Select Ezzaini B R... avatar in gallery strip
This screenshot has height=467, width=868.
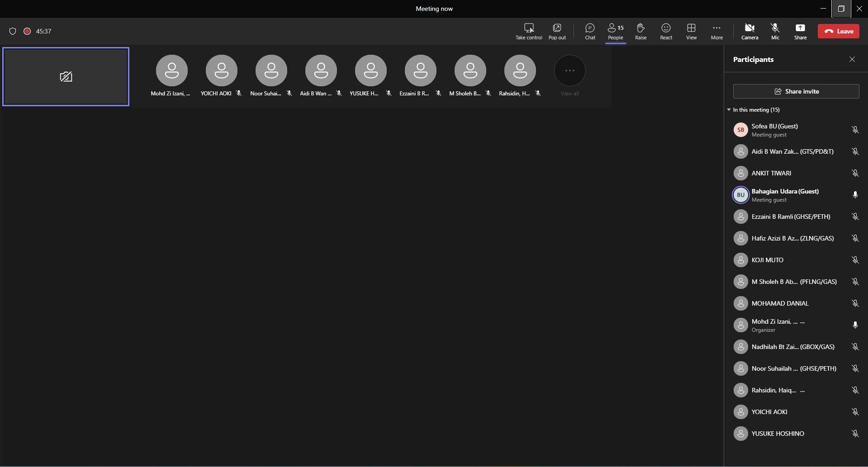pyautogui.click(x=421, y=71)
